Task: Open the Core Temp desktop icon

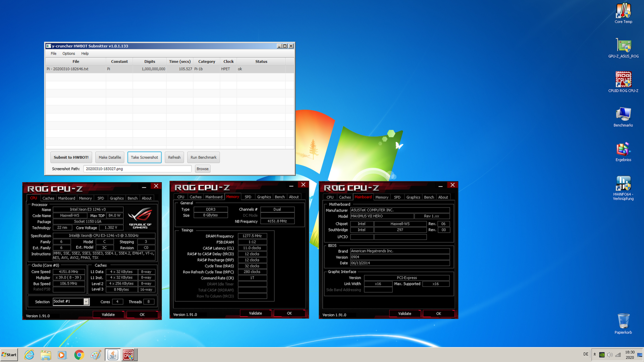Action: point(623,13)
